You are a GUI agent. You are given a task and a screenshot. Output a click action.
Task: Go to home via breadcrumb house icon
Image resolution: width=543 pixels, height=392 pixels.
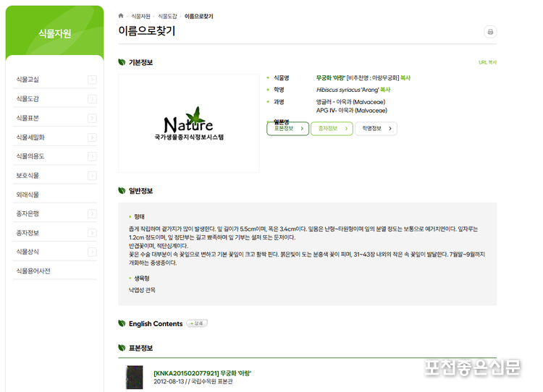click(121, 15)
